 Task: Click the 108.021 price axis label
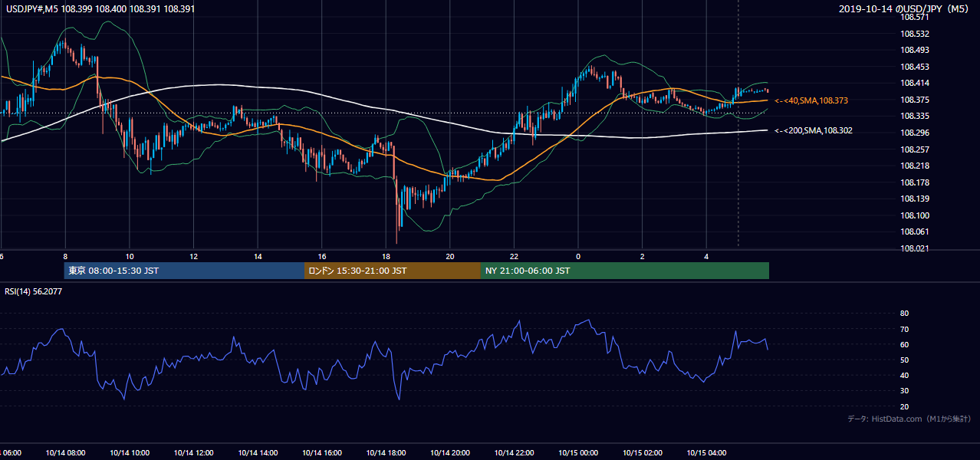tap(916, 248)
